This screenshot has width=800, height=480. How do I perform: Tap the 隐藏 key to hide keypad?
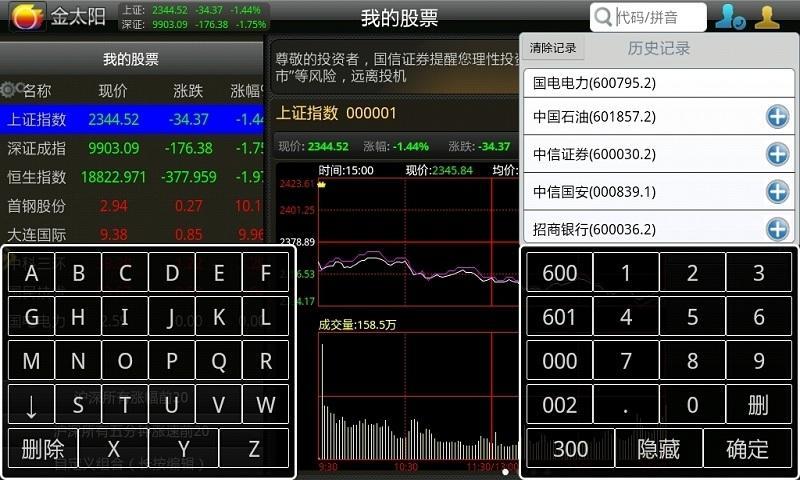coord(659,449)
